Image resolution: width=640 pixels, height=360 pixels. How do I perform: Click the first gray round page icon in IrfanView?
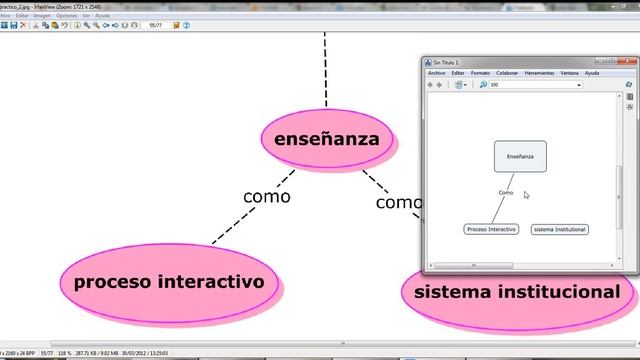point(125,25)
